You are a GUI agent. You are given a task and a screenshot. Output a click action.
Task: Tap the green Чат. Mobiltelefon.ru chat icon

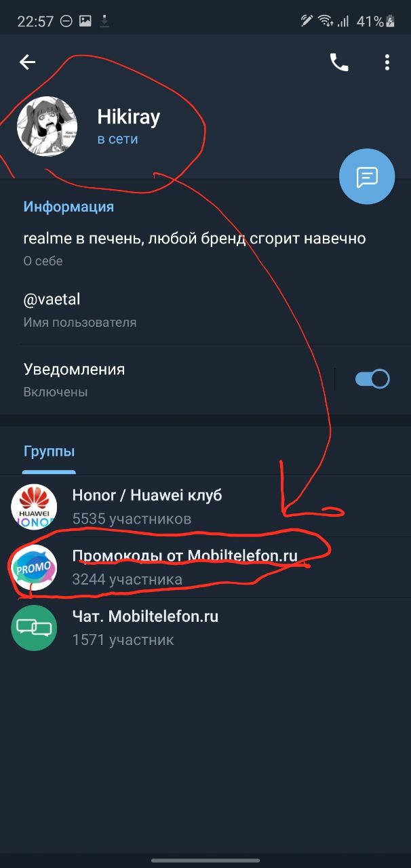(x=34, y=627)
